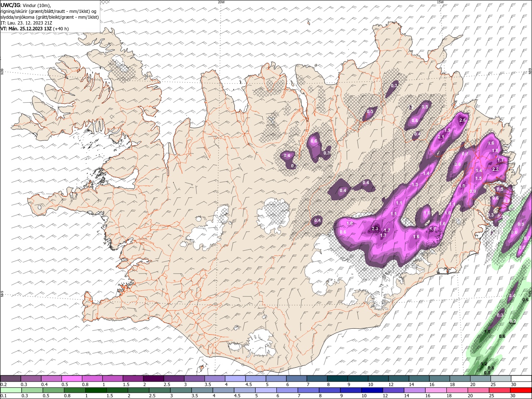Pick the darkest green 1 swatch, lower legend
The width and height of the screenshot is (532, 399).
pos(96,390)
